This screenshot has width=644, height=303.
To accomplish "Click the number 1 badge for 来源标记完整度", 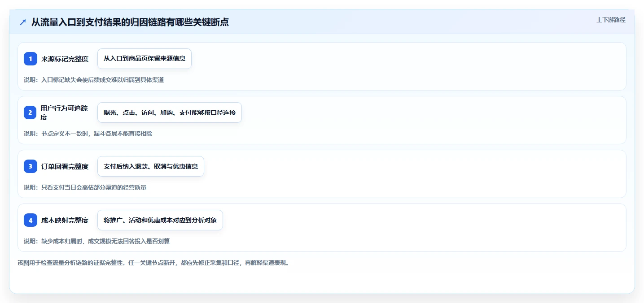I will (x=31, y=59).
